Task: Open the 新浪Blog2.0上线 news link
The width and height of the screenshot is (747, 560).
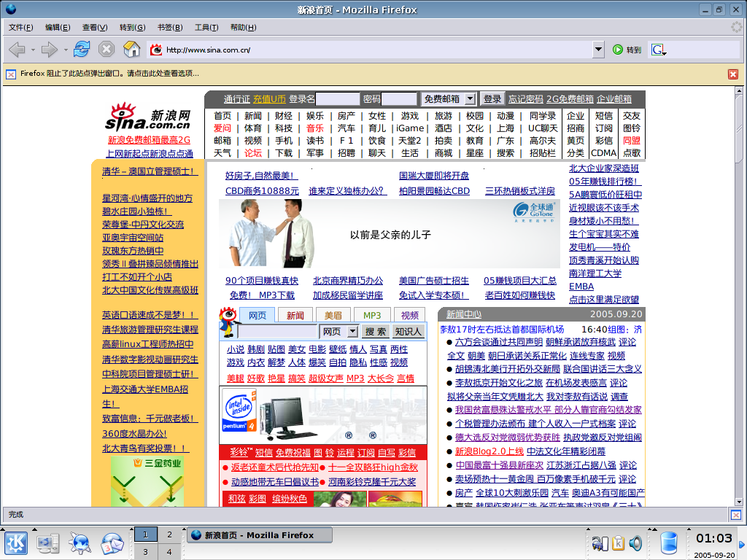Action: [x=489, y=451]
